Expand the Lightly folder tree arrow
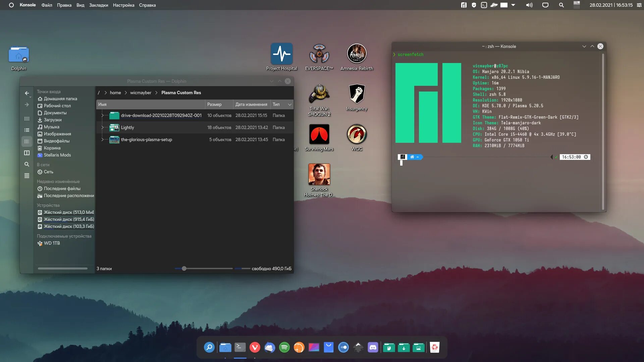Screen dimensions: 644x362 [x=102, y=127]
